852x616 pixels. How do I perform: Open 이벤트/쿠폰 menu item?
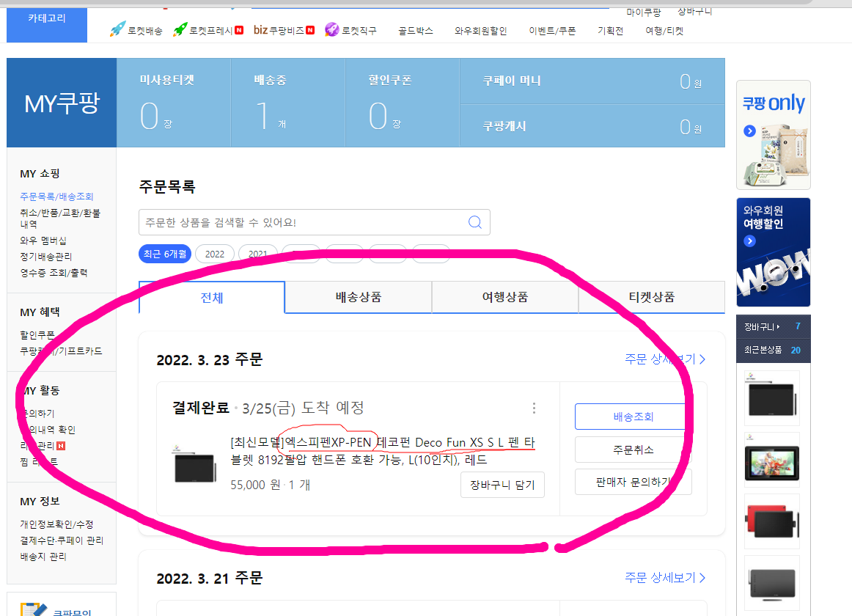(552, 31)
